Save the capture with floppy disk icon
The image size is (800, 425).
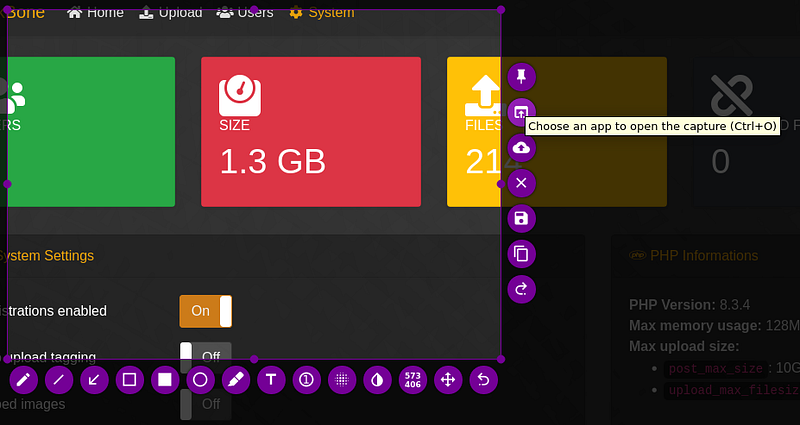click(521, 219)
